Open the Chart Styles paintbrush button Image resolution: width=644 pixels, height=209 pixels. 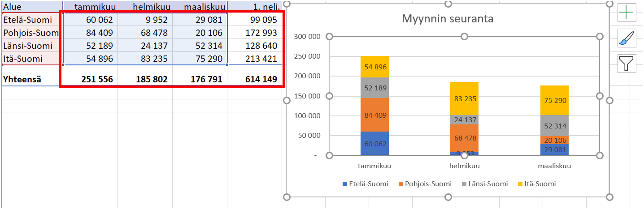point(626,38)
